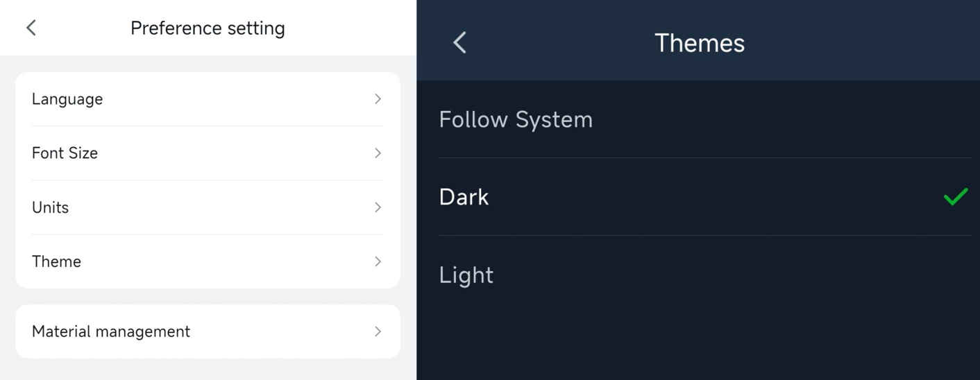Screen dimensions: 980x380
Task: Choose the Dark theme option
Action: coord(464,198)
